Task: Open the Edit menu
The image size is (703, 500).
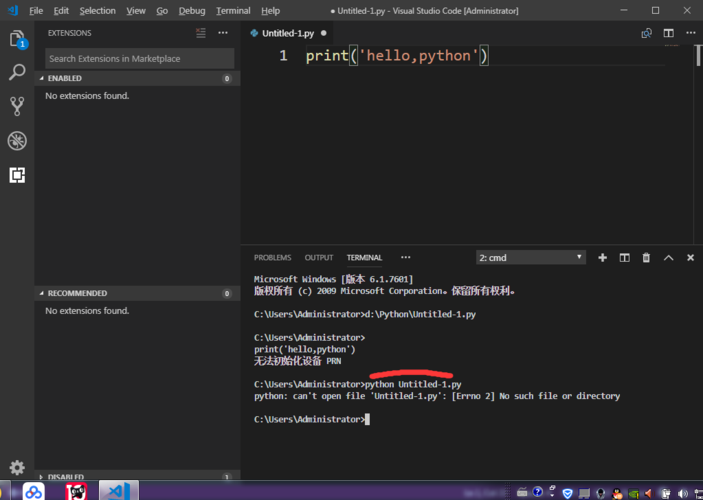Action: tap(61, 11)
